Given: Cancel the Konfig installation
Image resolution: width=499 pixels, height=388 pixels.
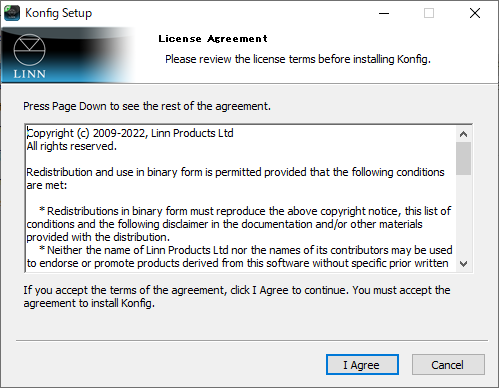Looking at the screenshot, I should pyautogui.click(x=448, y=365).
